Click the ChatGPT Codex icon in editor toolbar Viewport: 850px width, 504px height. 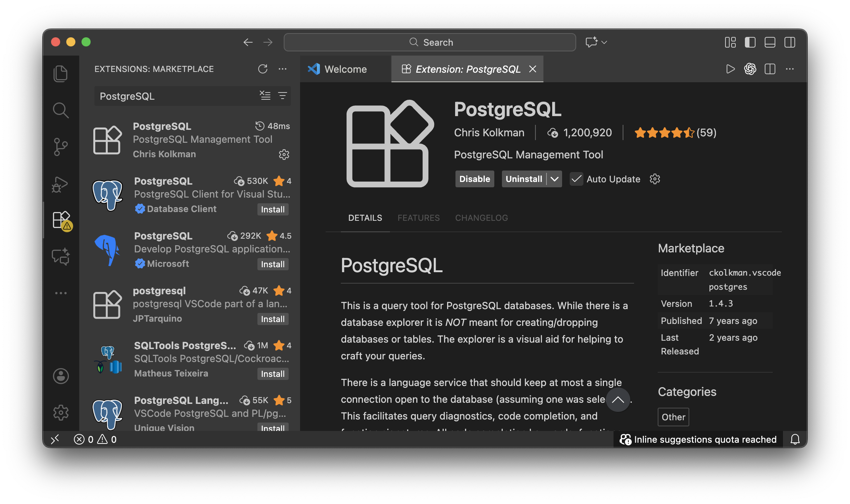pos(750,69)
